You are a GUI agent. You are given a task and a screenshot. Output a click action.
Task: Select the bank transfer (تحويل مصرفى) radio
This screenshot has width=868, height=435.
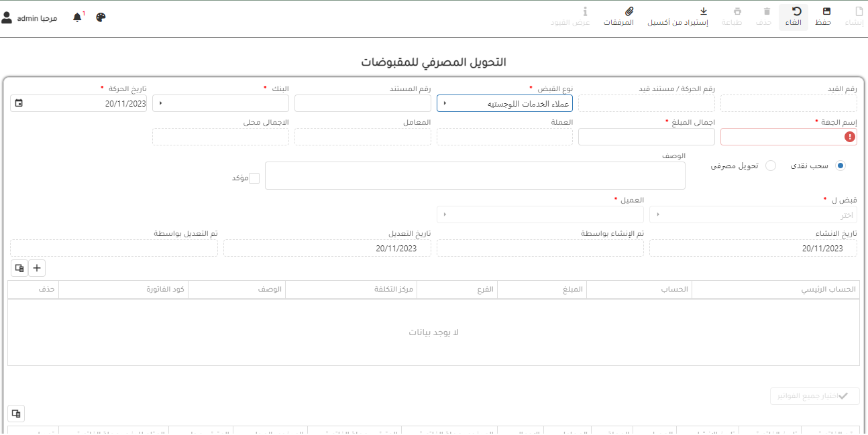point(771,166)
